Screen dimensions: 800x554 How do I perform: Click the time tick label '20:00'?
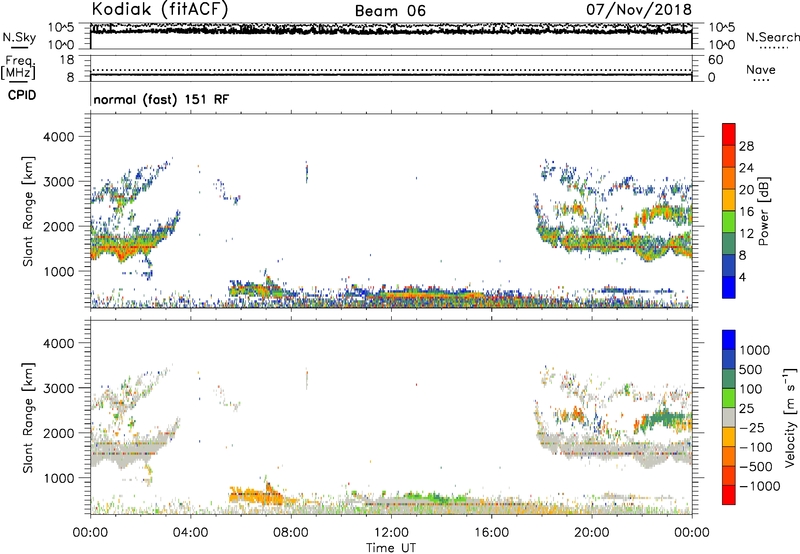(591, 533)
